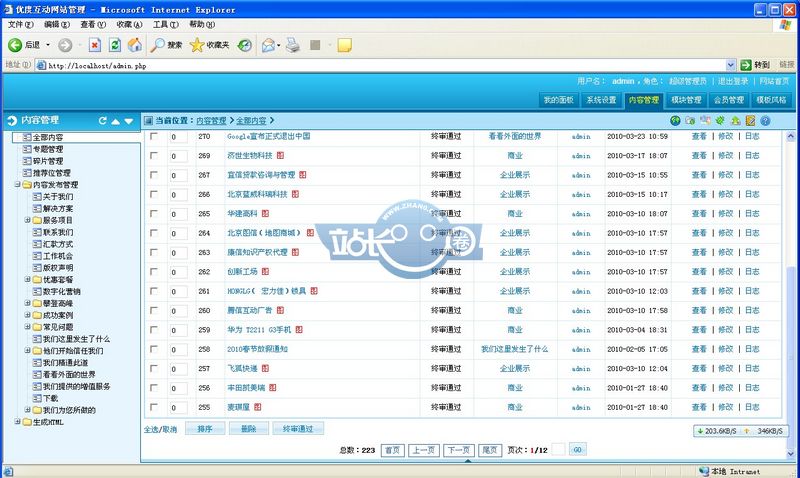
Task: Open Favorites star icon
Action: pos(196,45)
